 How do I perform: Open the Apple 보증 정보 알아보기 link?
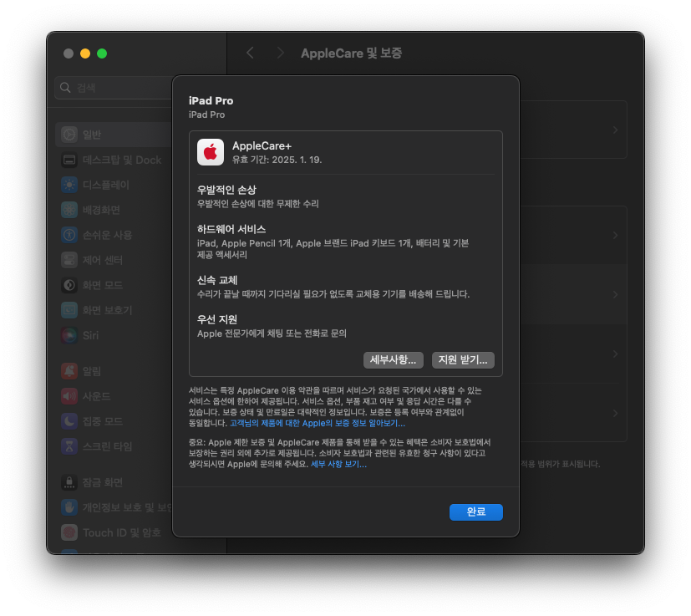point(318,423)
